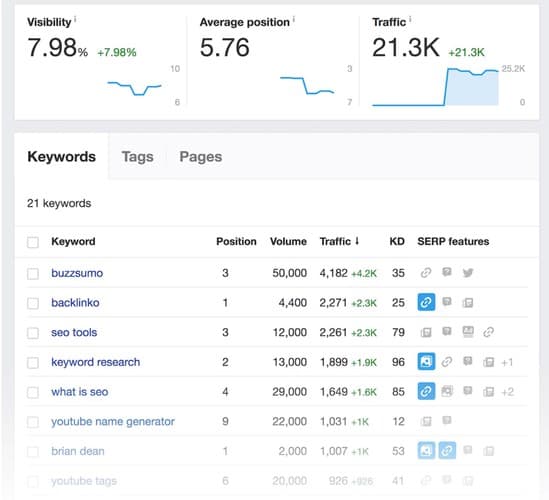Sort by KD column header
Screen dimensions: 549x500
coord(397,241)
